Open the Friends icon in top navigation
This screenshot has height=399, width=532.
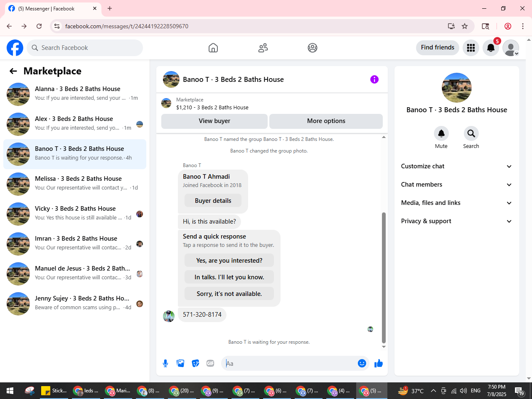(263, 48)
